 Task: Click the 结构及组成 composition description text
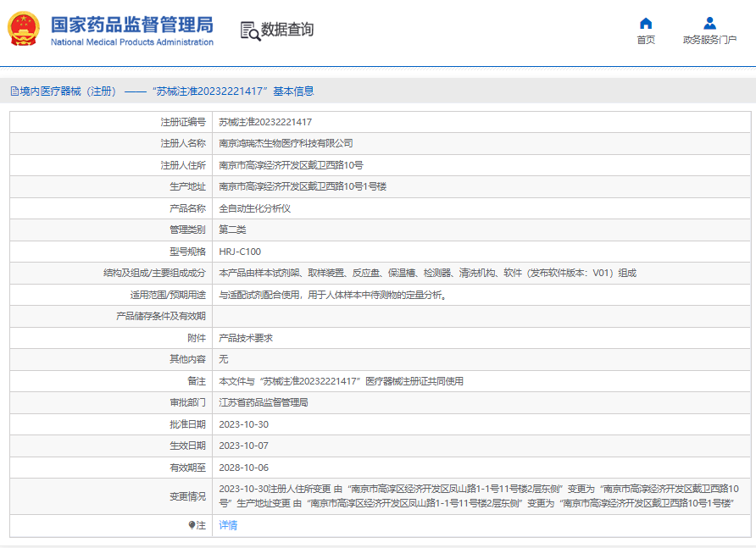(428, 274)
